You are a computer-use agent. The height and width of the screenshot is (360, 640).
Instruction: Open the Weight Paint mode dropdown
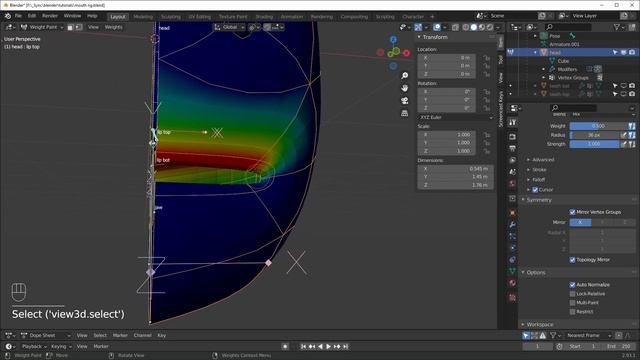point(42,27)
